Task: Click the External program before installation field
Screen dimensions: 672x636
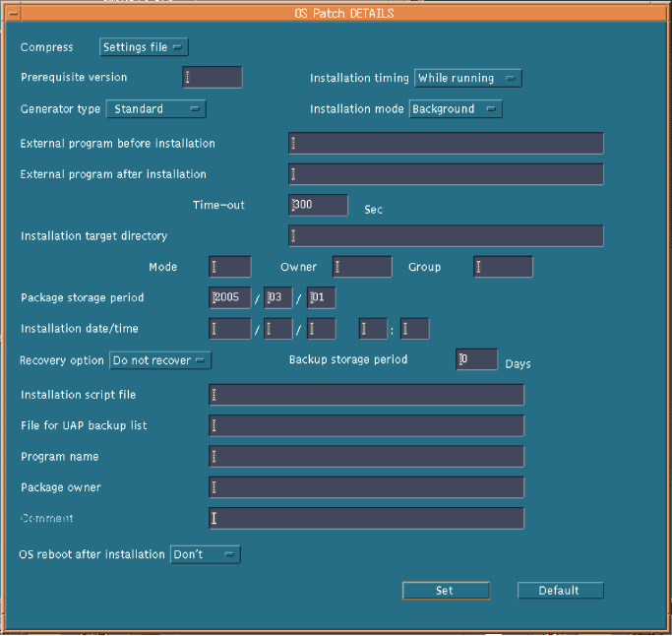Action: tap(446, 144)
